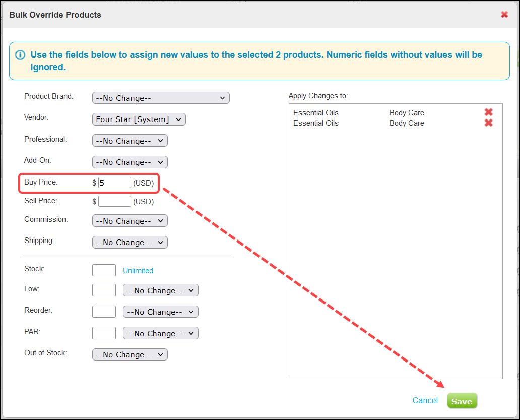520x420 pixels.
Task: Select the Buy Price label text
Action: tap(41, 182)
